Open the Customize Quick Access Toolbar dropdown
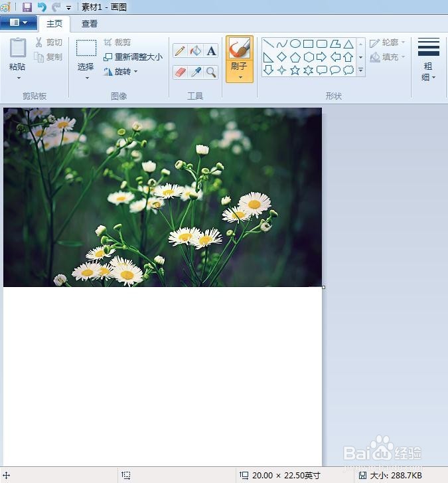The height and width of the screenshot is (483, 448). coord(68,8)
